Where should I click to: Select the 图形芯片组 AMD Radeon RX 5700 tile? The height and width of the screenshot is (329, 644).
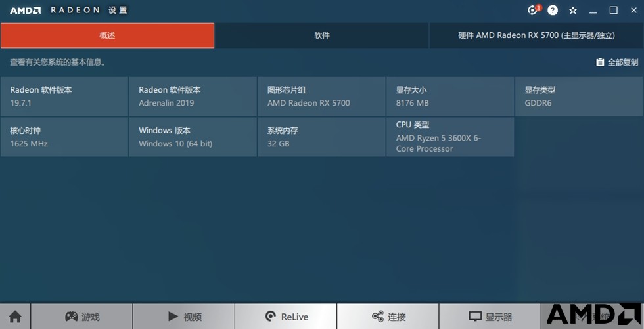click(x=321, y=96)
